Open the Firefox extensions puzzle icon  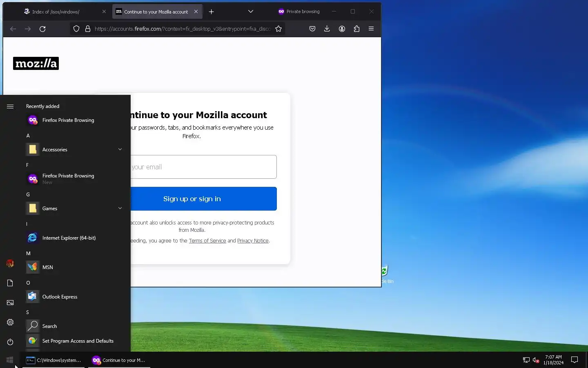pos(357,29)
